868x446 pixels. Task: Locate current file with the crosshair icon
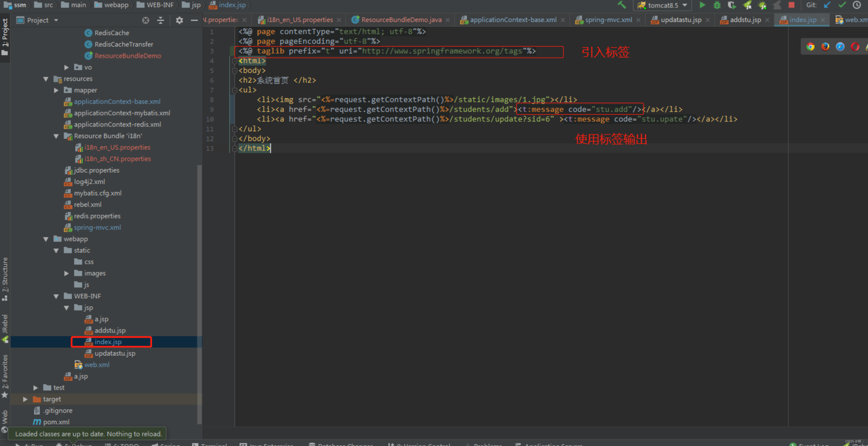(x=145, y=20)
